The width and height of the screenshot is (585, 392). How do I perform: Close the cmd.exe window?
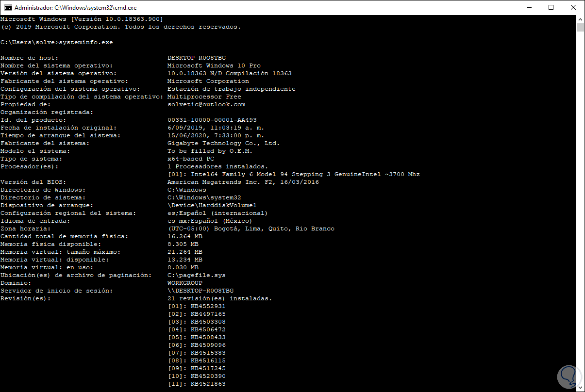(573, 7)
